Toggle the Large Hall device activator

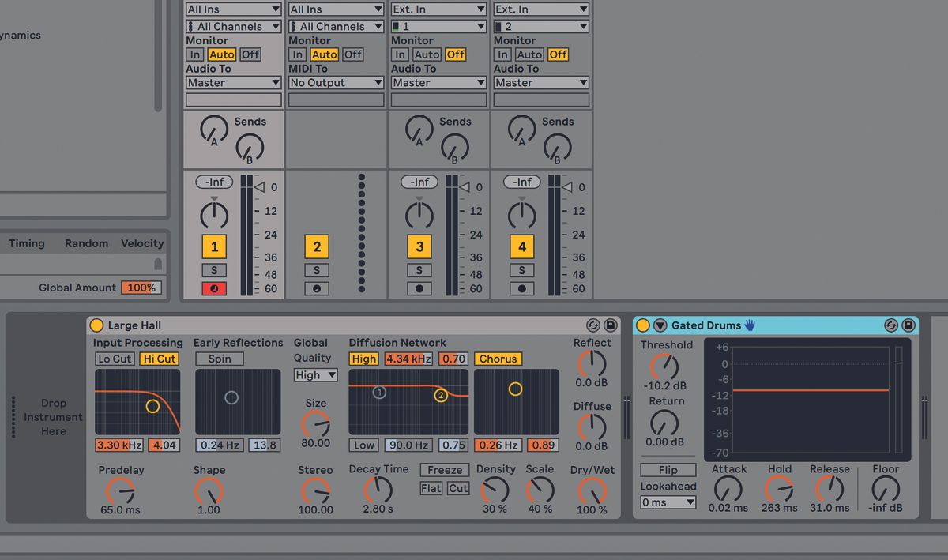click(x=96, y=325)
